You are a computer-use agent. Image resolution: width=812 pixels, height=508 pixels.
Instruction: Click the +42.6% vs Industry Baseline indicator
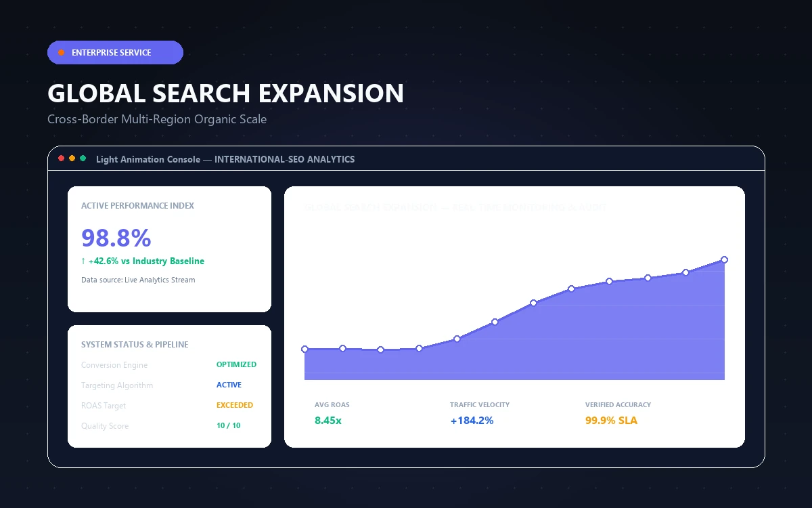click(x=143, y=261)
